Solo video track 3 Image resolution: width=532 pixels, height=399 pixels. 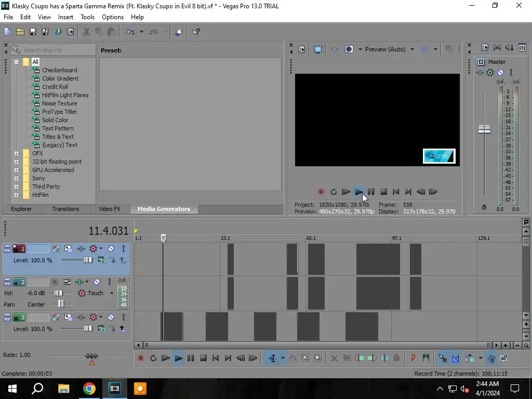coord(124,317)
